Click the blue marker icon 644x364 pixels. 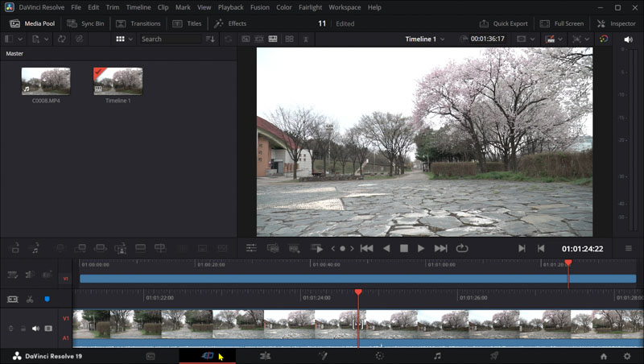click(x=47, y=299)
